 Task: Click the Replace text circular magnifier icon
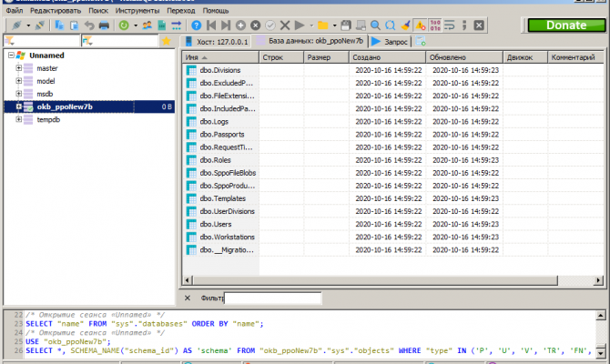[x=391, y=25]
